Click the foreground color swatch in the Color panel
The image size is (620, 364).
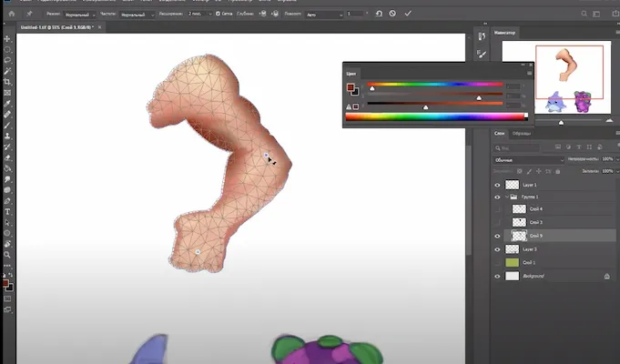click(x=350, y=87)
